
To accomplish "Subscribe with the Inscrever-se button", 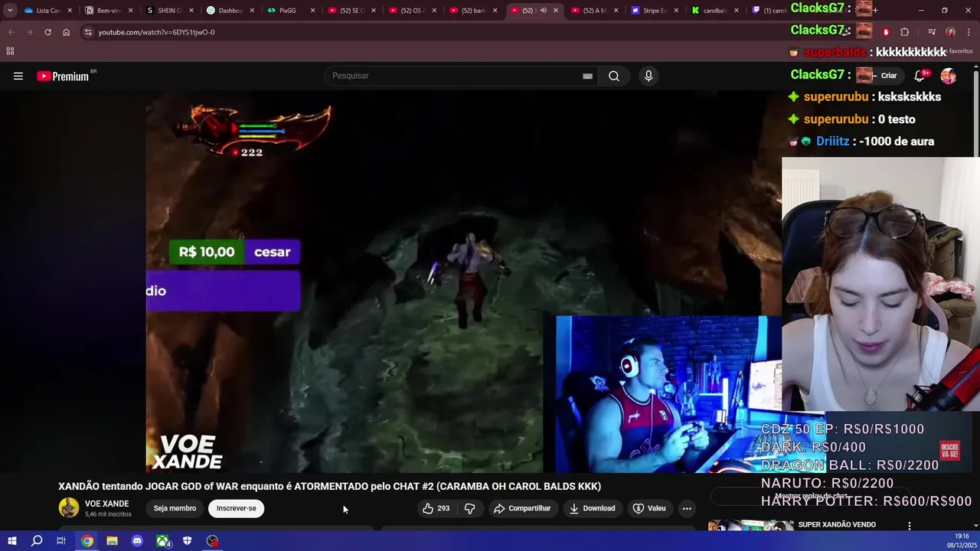I will click(236, 508).
